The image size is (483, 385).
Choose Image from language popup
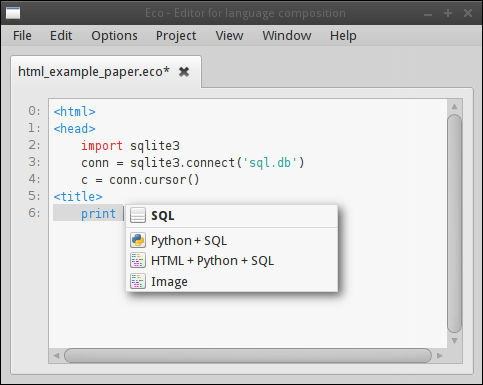click(232, 282)
